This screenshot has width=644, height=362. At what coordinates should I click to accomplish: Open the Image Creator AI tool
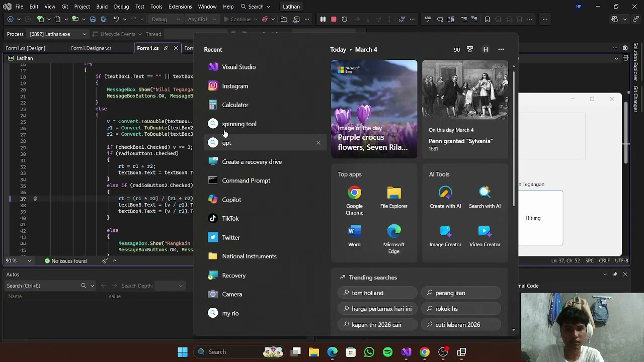(x=445, y=236)
